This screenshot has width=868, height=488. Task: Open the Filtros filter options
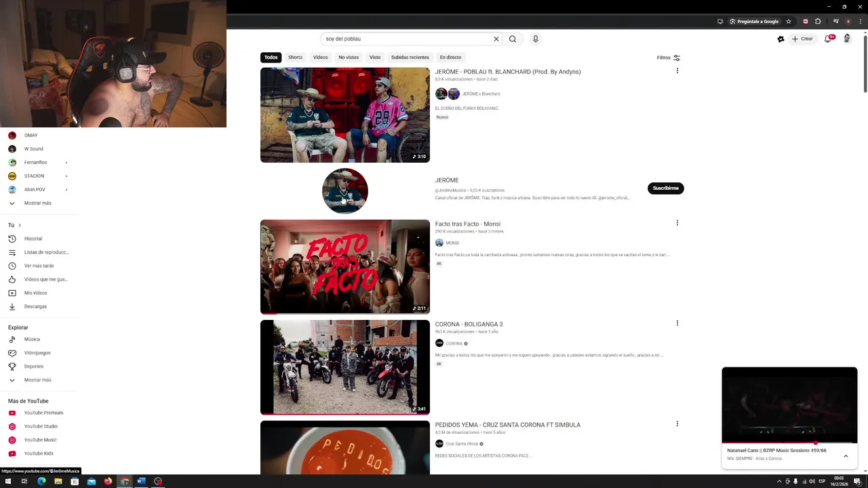[x=668, y=58]
